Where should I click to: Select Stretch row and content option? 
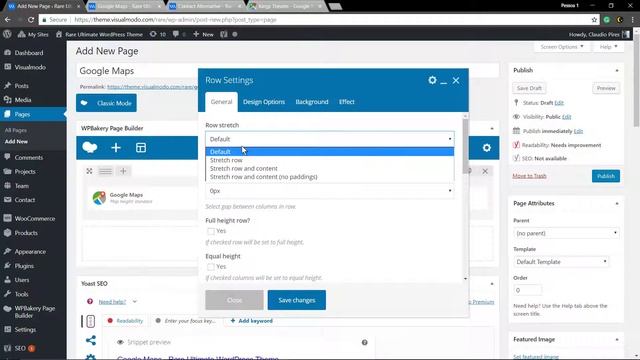(330, 169)
